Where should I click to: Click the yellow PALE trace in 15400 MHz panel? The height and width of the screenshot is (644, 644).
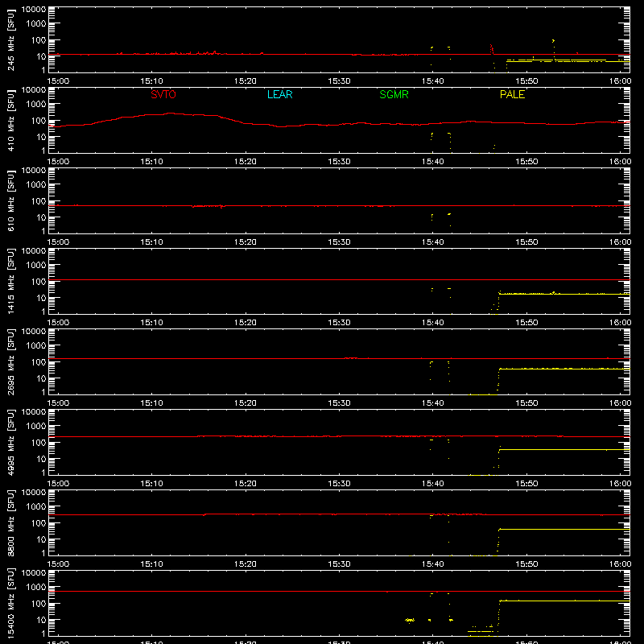[564, 601]
